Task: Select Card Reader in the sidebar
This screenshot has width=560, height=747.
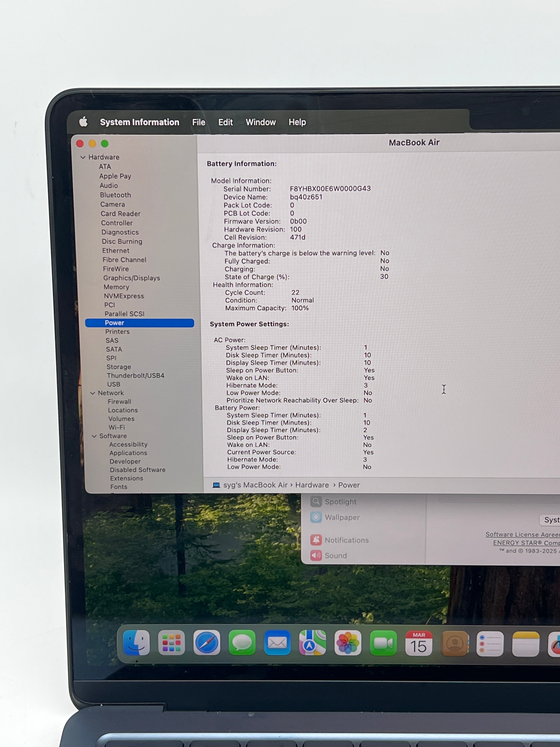Action: [121, 213]
